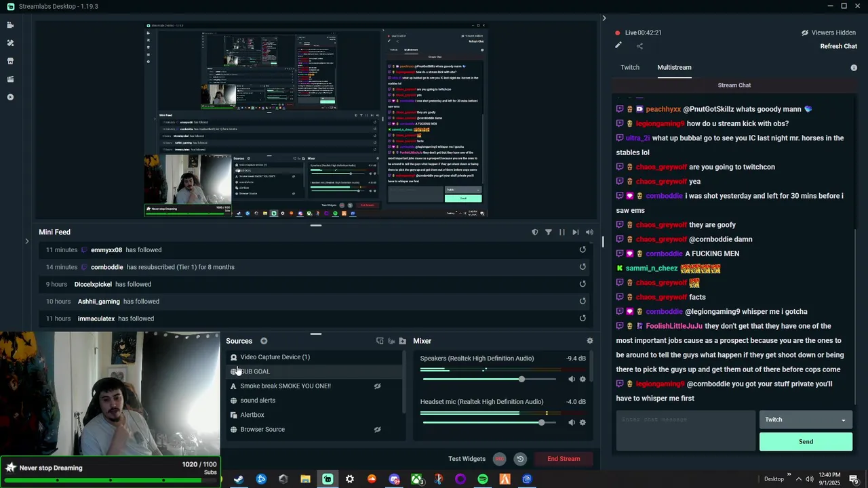Image resolution: width=868 pixels, height=488 pixels.
Task: Replay the Ashhii_gaming follow alert
Action: click(x=583, y=302)
